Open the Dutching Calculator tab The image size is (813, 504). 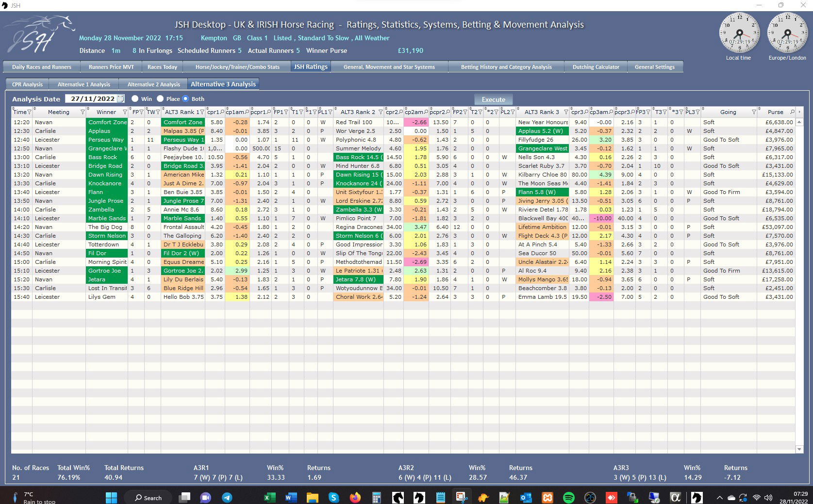[596, 67]
